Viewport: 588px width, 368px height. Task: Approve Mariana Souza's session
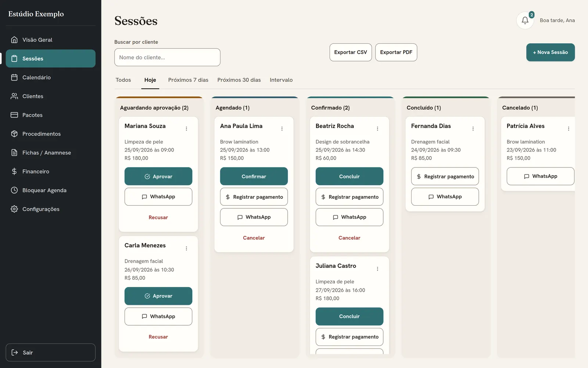pyautogui.click(x=158, y=176)
